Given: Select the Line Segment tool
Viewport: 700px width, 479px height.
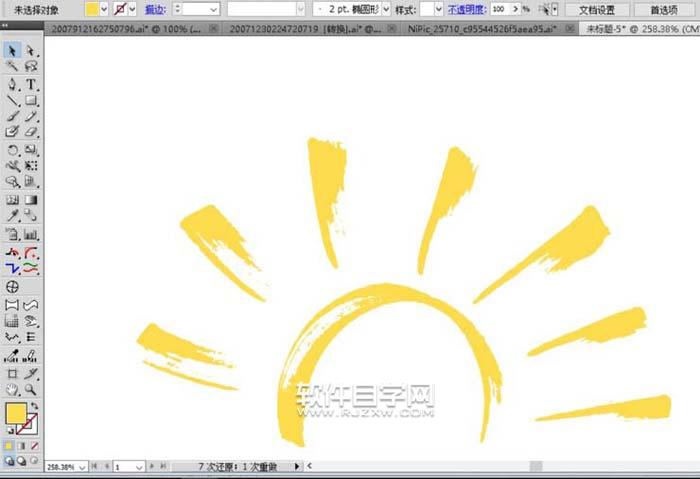Looking at the screenshot, I should pyautogui.click(x=12, y=100).
